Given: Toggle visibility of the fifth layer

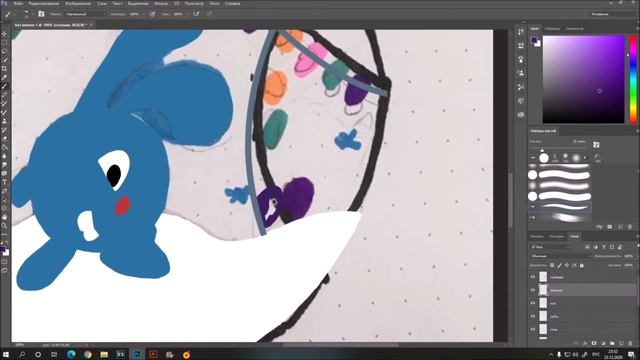Looking at the screenshot, I should click(x=533, y=329).
